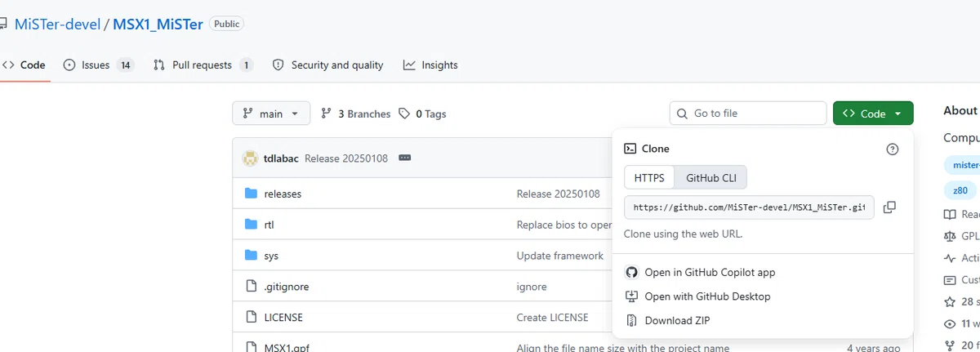
Task: Click the tdlabac avatar image
Action: pyautogui.click(x=251, y=158)
